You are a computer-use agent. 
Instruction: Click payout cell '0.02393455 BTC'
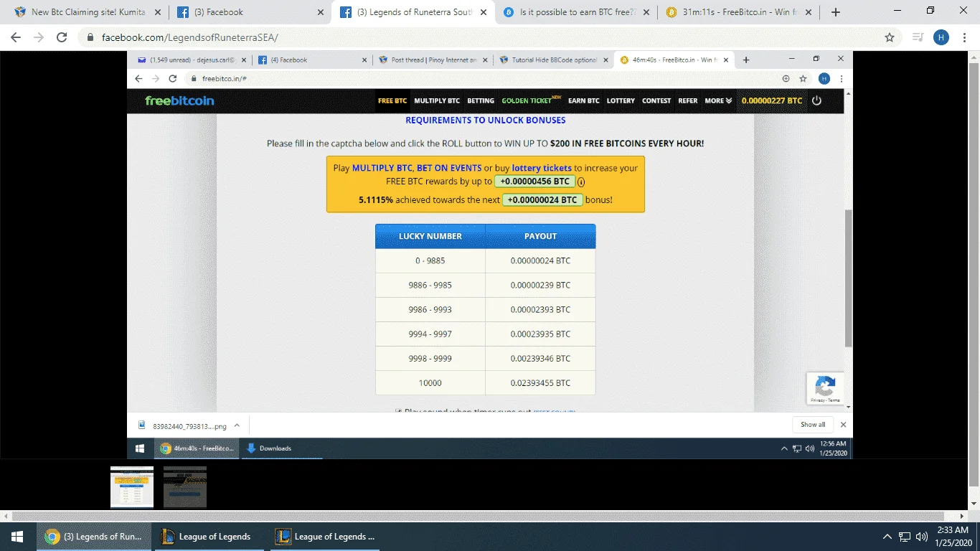[x=540, y=383]
